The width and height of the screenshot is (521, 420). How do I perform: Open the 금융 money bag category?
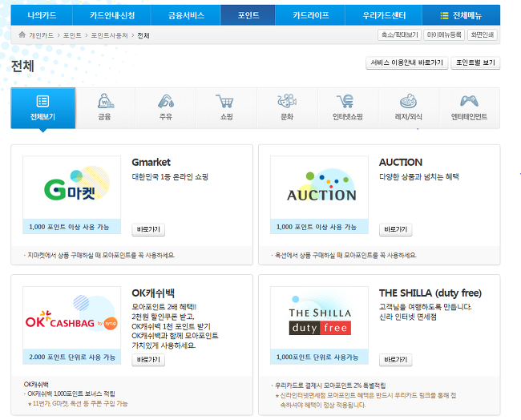[x=105, y=108]
